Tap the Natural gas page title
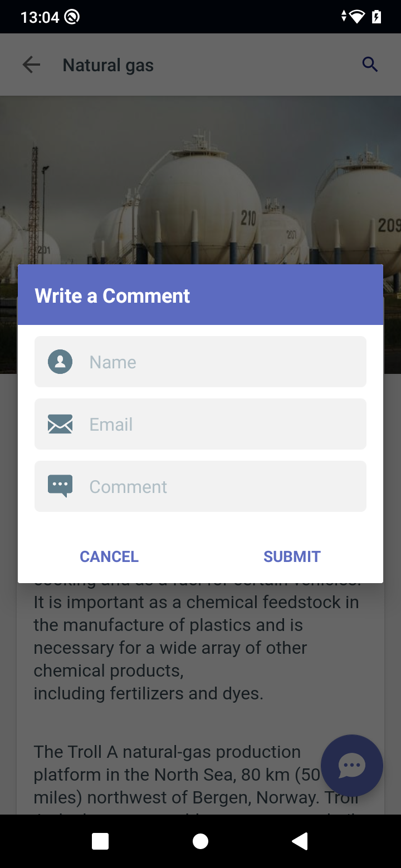401x868 pixels. [x=108, y=65]
